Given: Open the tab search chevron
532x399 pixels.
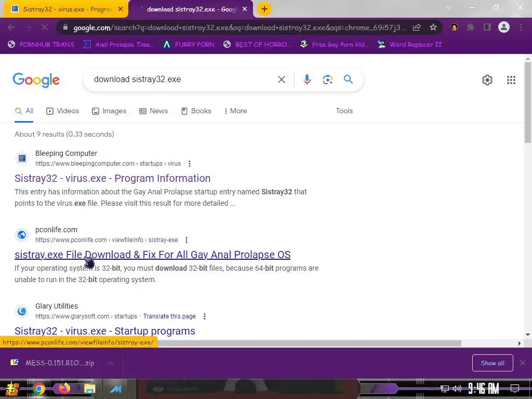Looking at the screenshot, I should [x=448, y=7].
